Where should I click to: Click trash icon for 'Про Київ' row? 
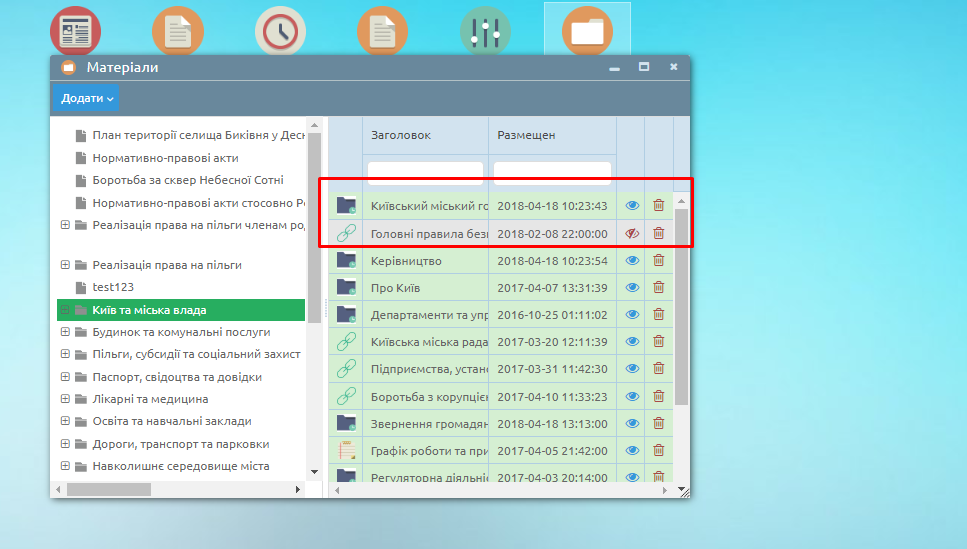tap(658, 288)
